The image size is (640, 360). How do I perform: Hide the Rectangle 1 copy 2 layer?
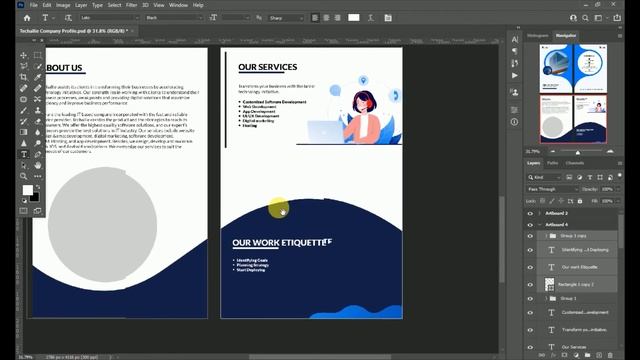[530, 285]
